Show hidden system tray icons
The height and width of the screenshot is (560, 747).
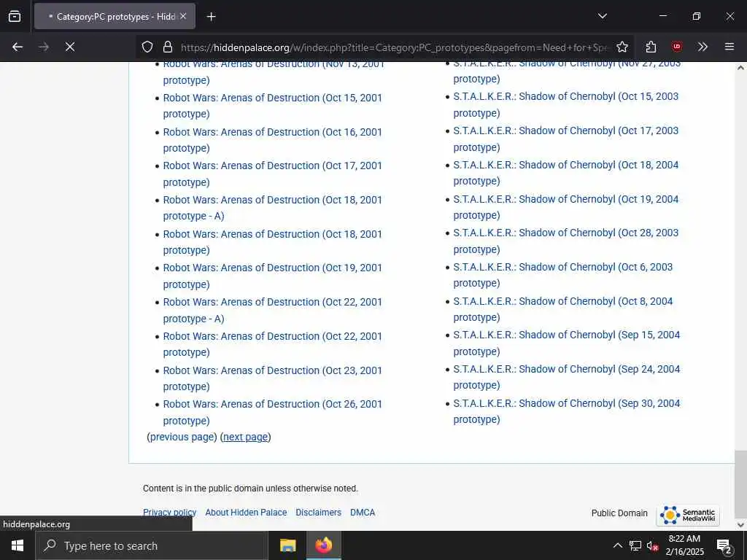617,545
